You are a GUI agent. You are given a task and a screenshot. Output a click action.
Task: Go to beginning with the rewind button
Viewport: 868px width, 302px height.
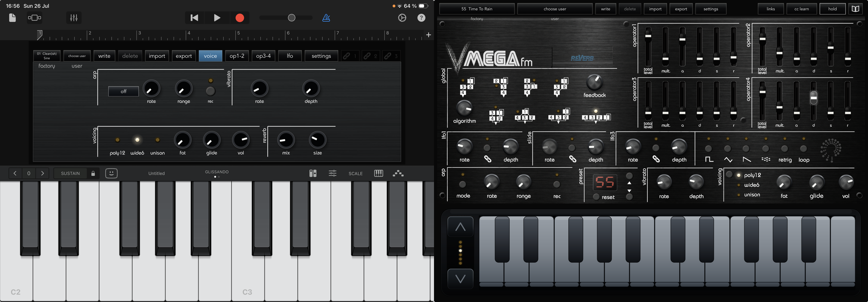194,18
